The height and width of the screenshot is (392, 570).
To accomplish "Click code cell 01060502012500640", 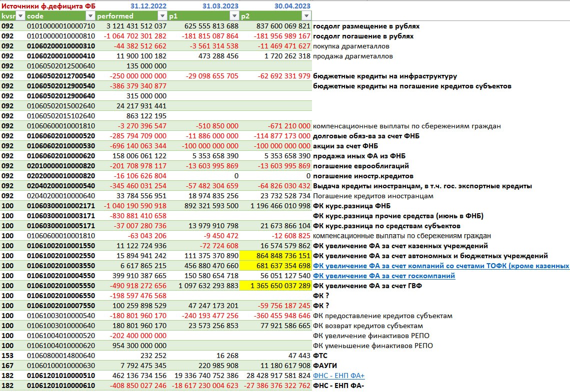I will tap(60, 66).
